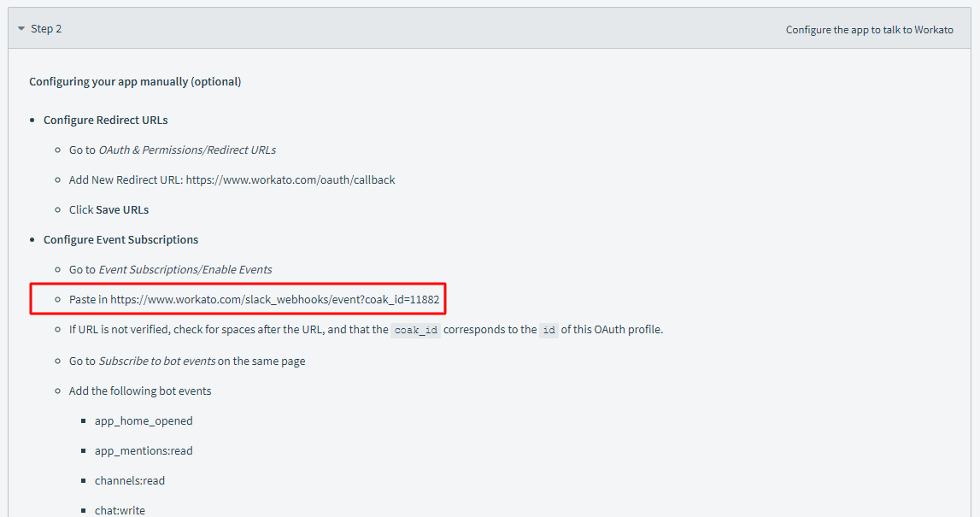Click the 'coak_id' inline code snippet
The image size is (980, 517).
coord(416,331)
